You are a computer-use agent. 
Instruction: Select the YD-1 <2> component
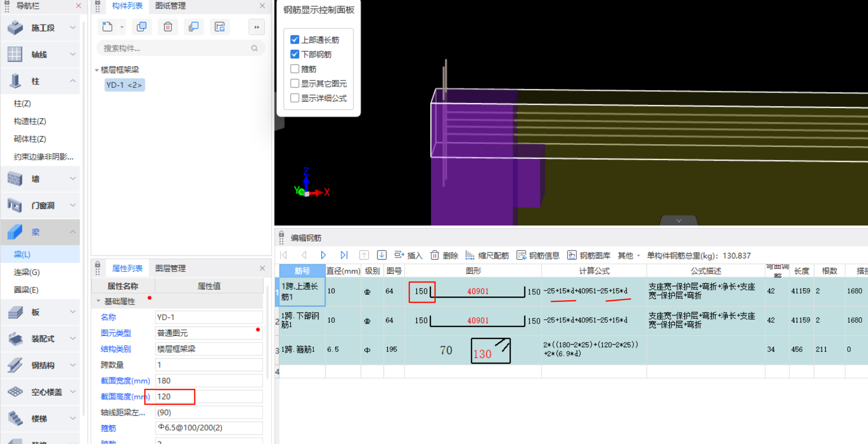[x=124, y=85]
